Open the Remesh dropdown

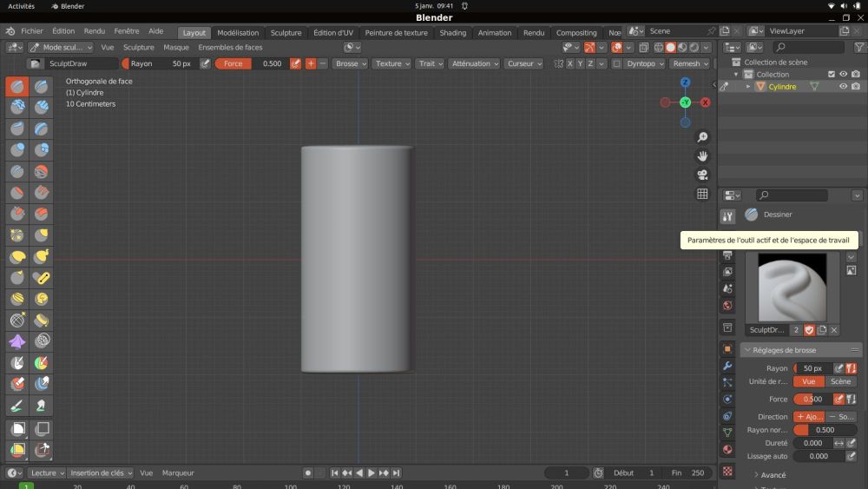coord(690,63)
